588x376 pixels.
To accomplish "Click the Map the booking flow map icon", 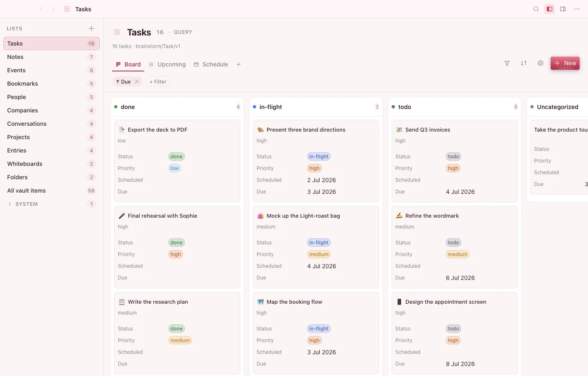I will (260, 302).
